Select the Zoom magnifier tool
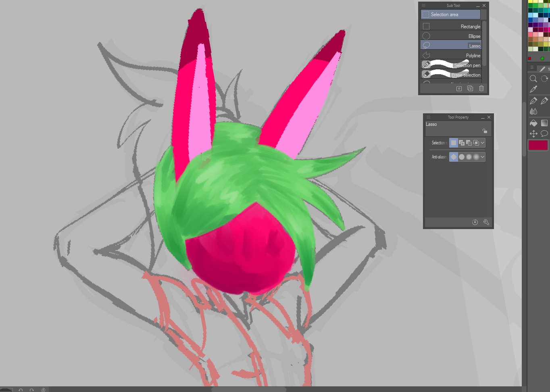Screen dimensions: 550x392 pyautogui.click(x=533, y=79)
